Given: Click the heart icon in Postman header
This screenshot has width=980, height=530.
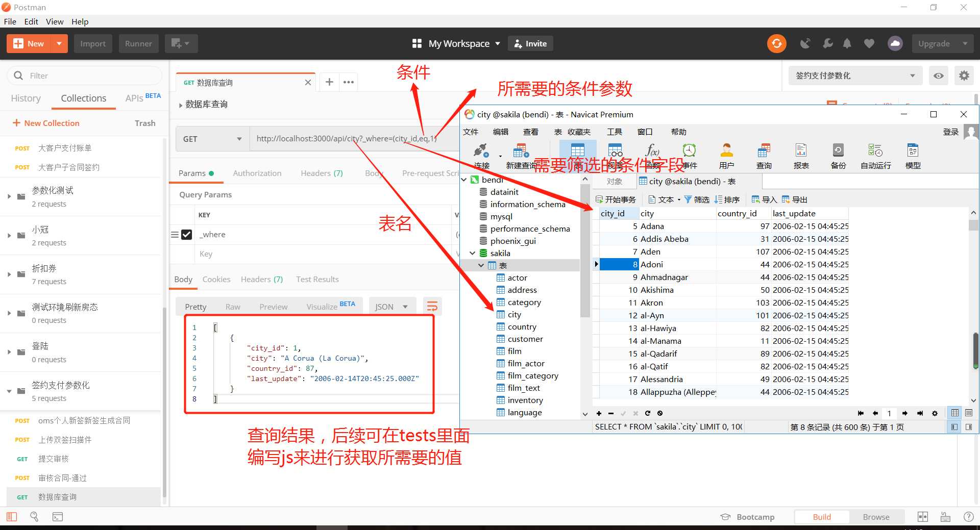Looking at the screenshot, I should pyautogui.click(x=869, y=44).
